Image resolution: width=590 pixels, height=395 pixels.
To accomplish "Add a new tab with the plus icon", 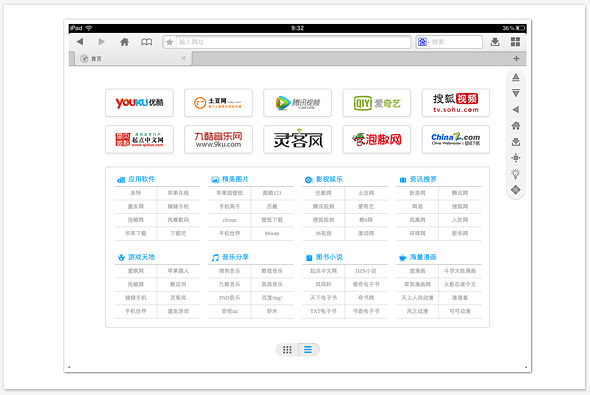I will point(516,59).
